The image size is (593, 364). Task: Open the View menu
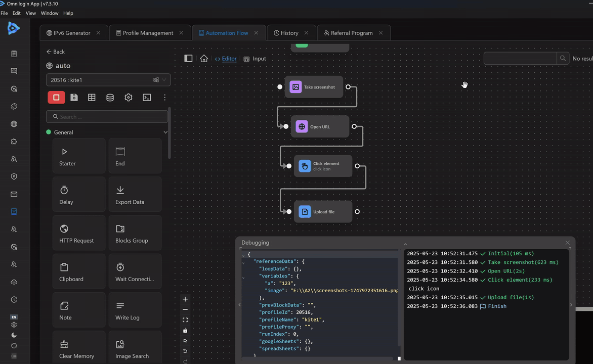tap(31, 13)
